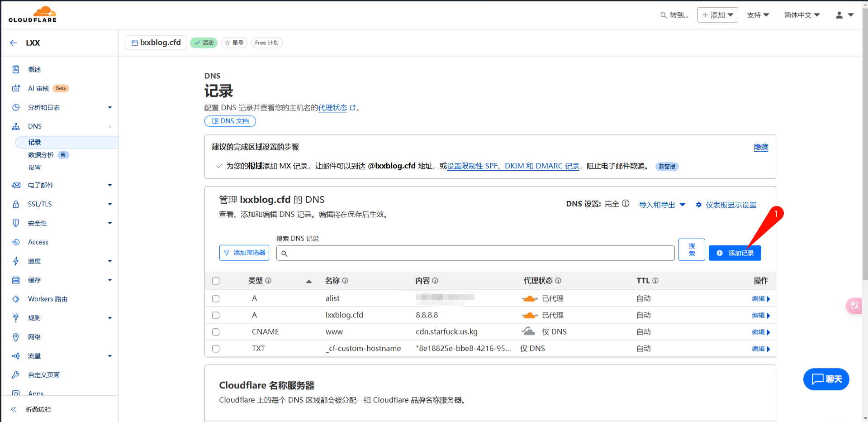This screenshot has width=868, height=422.
Task: Click the orange proxied cloud for alist
Action: [530, 299]
